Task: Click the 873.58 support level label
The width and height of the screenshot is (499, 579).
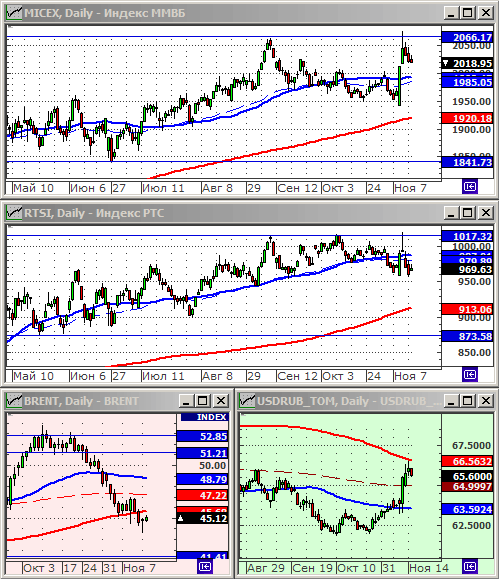Action: (x=468, y=336)
